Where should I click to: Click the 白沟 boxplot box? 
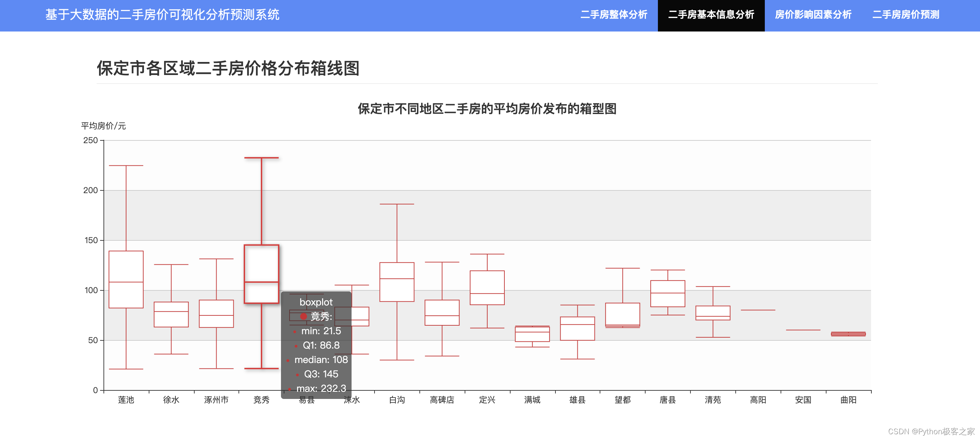click(397, 281)
